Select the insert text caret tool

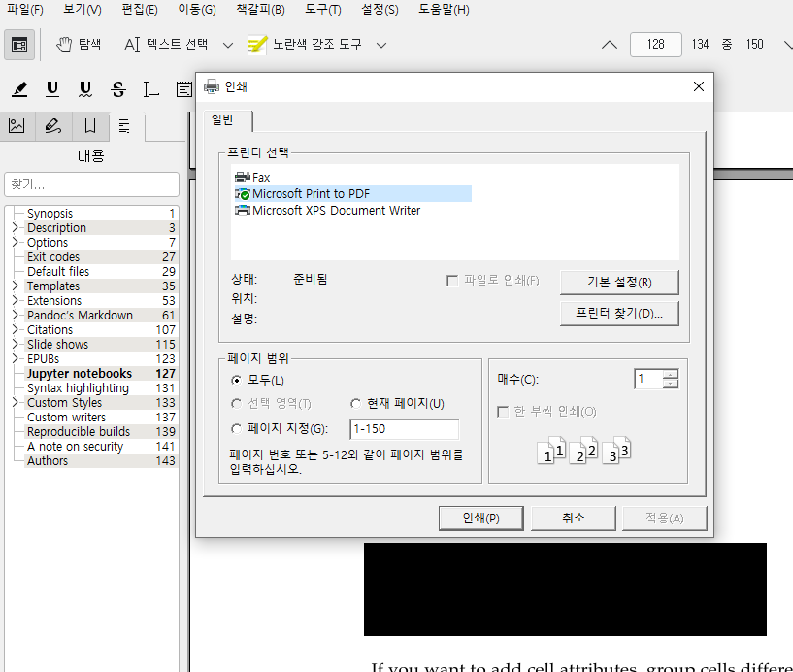[x=150, y=89]
